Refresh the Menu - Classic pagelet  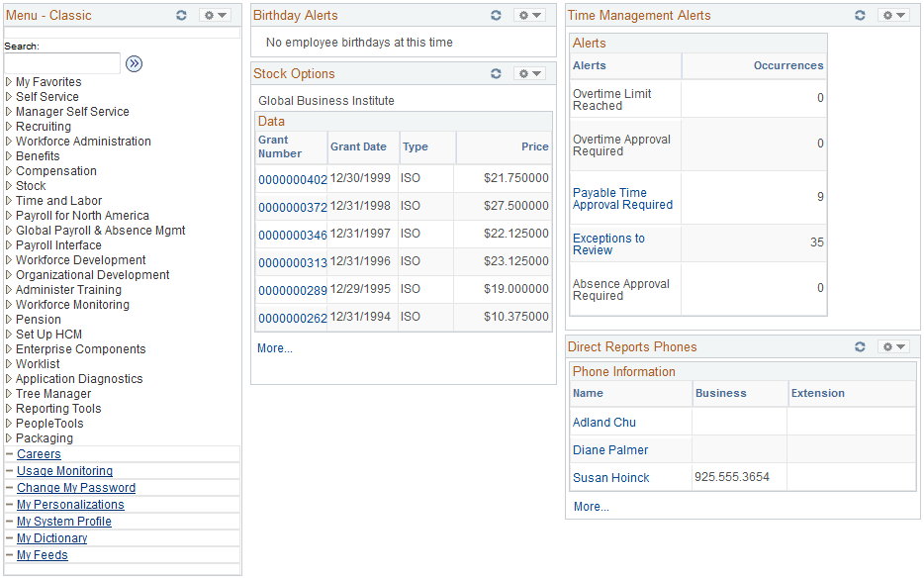181,15
